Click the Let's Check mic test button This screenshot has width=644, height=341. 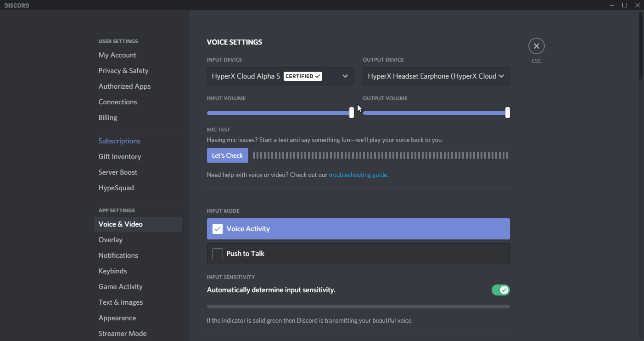pos(227,155)
